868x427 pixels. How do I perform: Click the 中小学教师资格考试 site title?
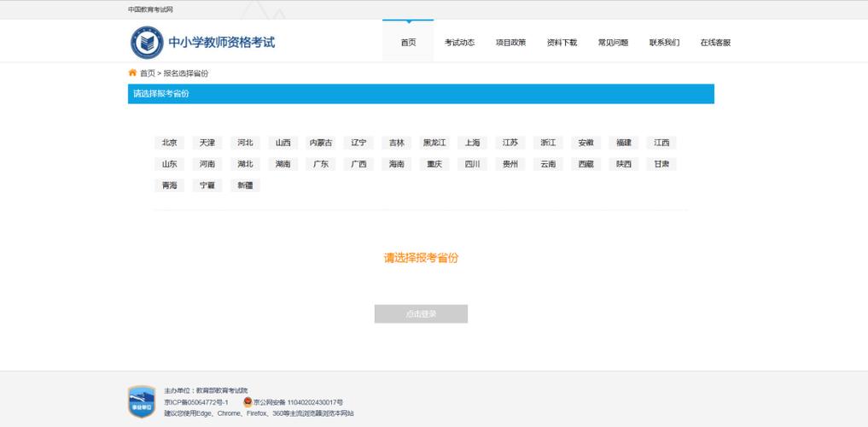coord(221,42)
